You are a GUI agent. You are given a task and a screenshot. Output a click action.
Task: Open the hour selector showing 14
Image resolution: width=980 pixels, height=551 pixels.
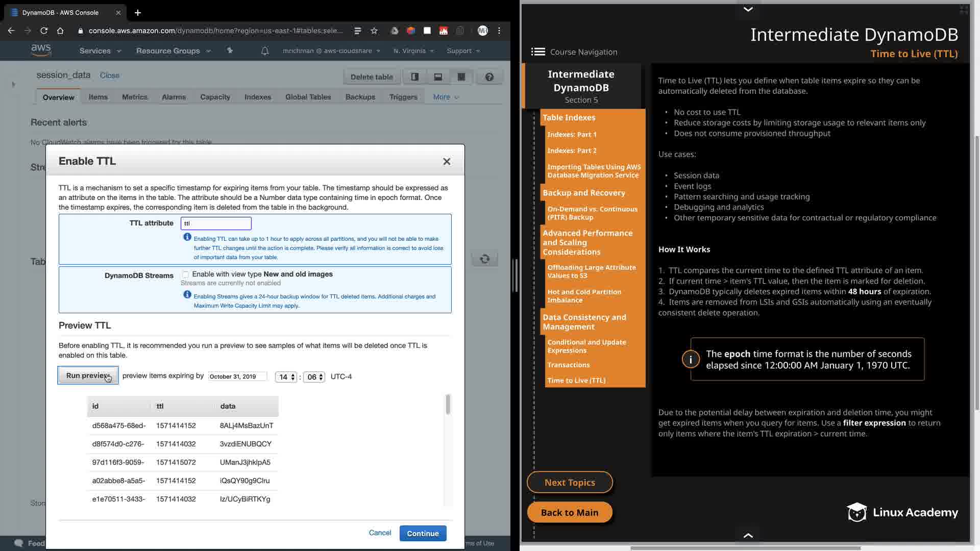point(286,377)
